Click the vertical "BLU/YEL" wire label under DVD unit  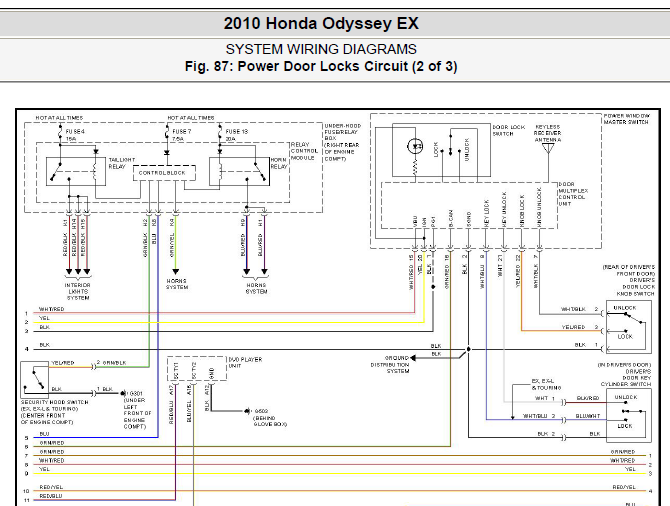189,412
